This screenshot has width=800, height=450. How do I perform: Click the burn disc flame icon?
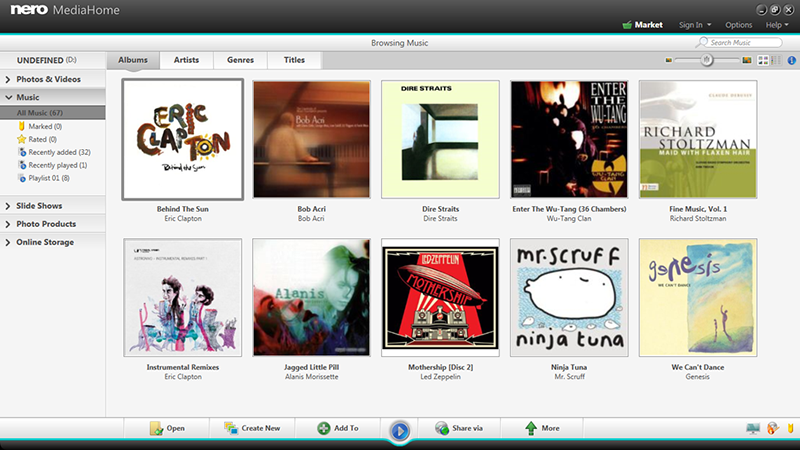pos(773,428)
